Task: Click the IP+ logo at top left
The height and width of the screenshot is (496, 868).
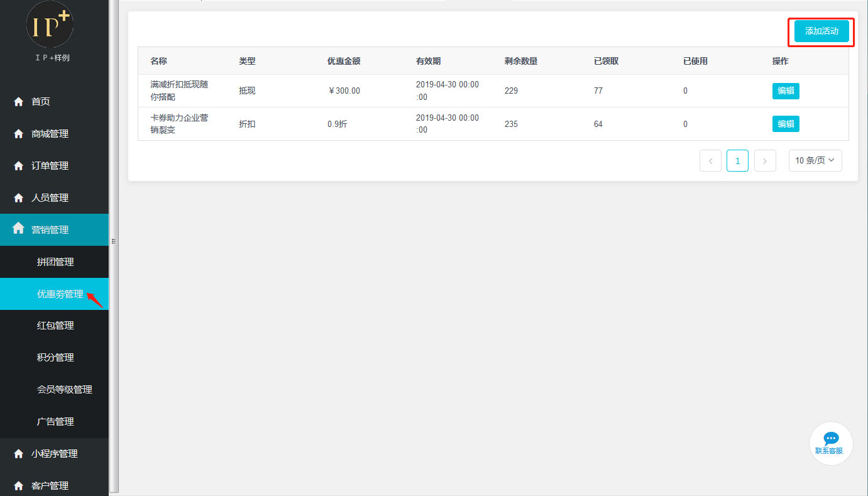Action: click(x=50, y=25)
